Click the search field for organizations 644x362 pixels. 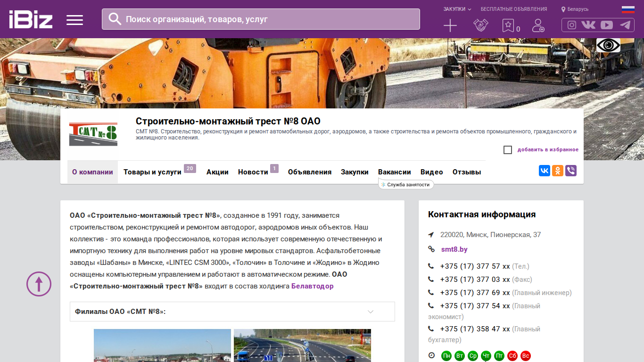261,19
